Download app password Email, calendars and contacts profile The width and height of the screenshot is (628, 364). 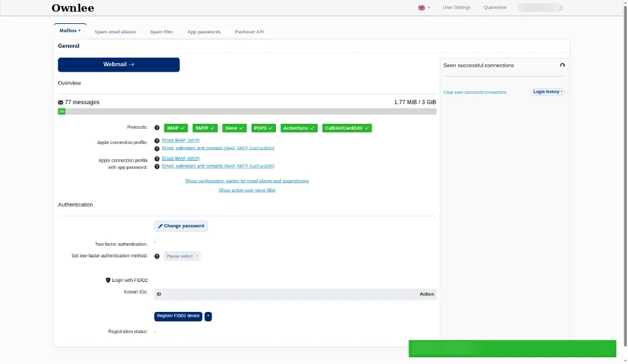tap(218, 166)
